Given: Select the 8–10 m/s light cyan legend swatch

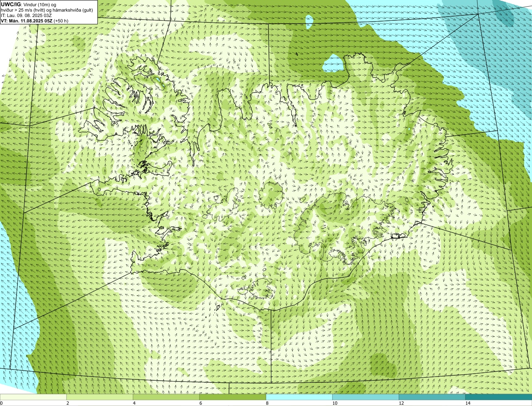Looking at the screenshot, I should tap(299, 397).
